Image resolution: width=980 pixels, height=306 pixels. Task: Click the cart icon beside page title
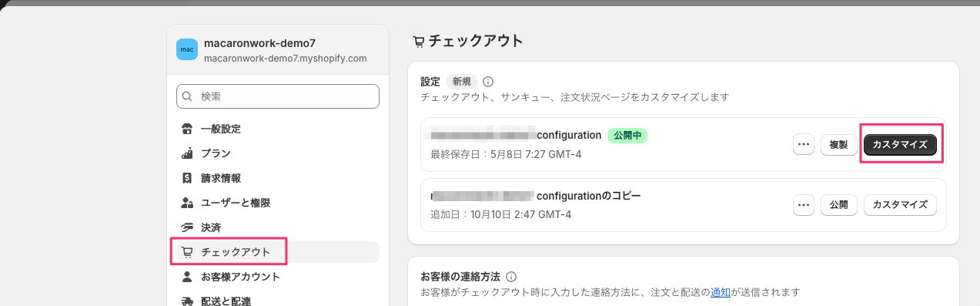click(419, 42)
